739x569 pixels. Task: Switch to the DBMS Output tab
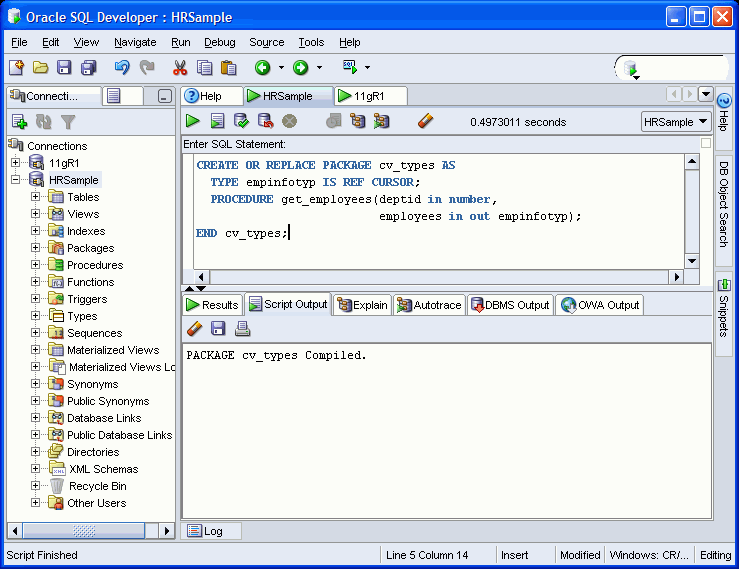click(510, 305)
